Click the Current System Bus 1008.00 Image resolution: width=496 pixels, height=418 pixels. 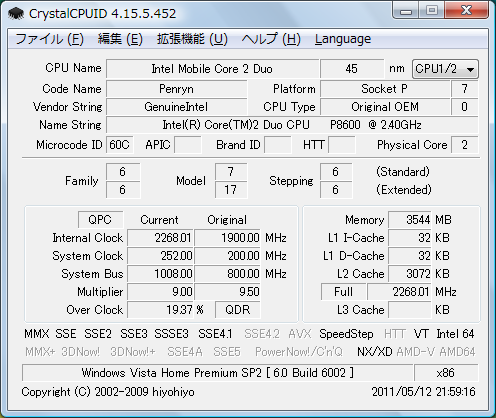click(160, 274)
